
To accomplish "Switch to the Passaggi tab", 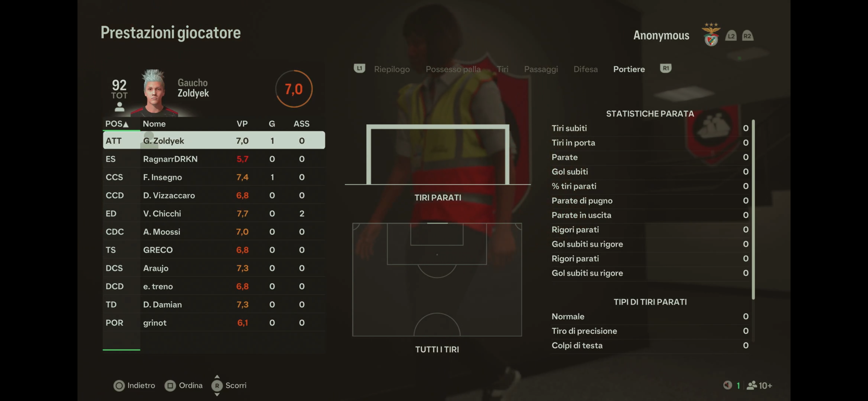I will tap(541, 69).
